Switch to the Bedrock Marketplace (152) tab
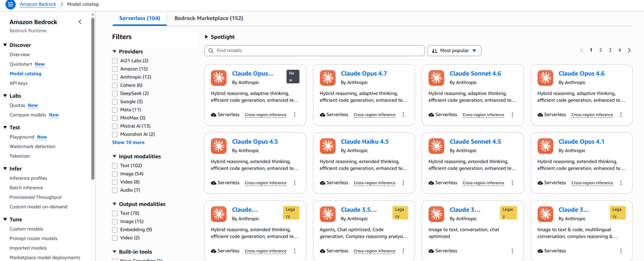644x261 pixels. (209, 18)
